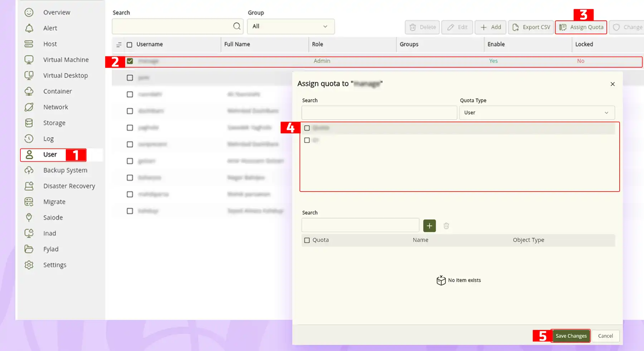Screen dimensions: 644x351
Task: Click the green plus add quota icon
Action: coord(429,226)
